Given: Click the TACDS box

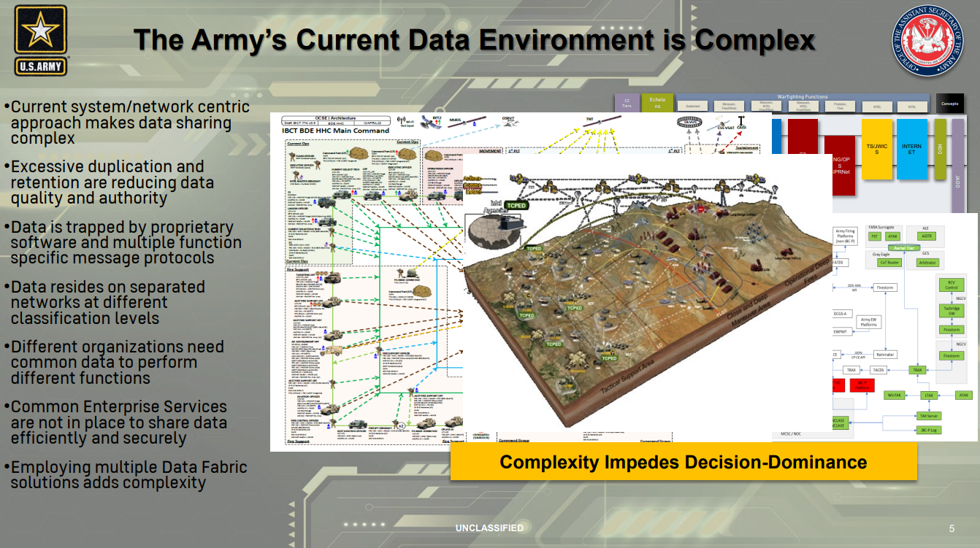Looking at the screenshot, I should pyautogui.click(x=878, y=370).
